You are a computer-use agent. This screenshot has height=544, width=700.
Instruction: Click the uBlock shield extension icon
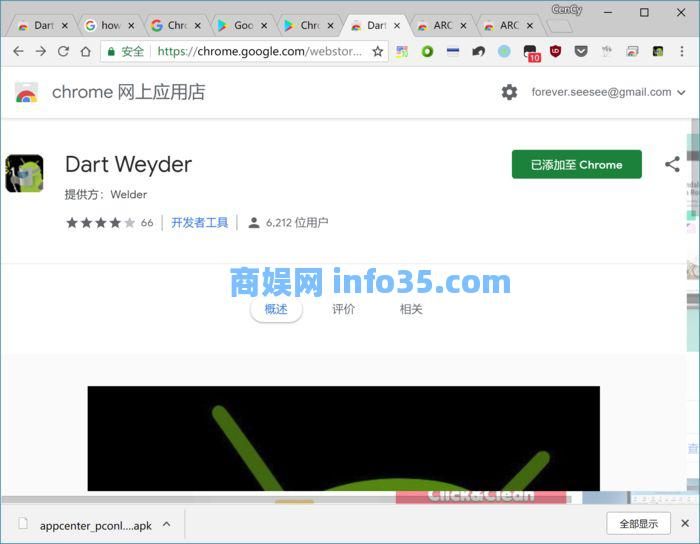pyautogui.click(x=556, y=51)
